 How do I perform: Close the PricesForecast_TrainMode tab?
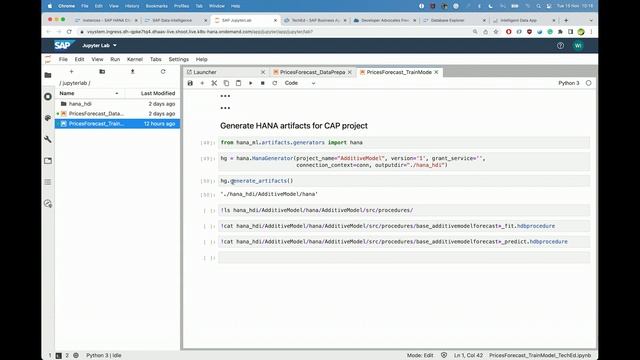436,72
